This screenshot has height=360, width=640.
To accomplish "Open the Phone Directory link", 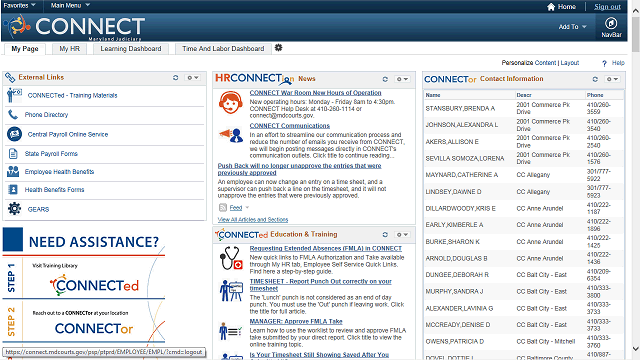I will click(46, 115).
